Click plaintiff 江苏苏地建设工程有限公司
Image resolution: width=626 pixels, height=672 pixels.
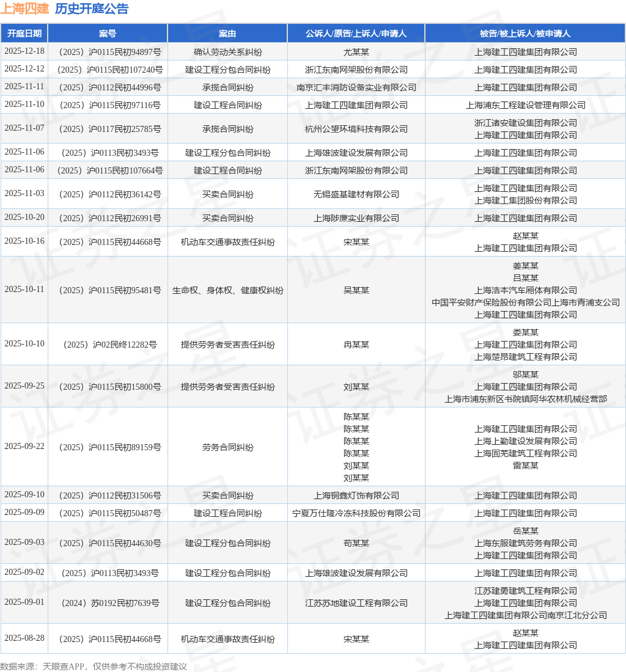pos(356,603)
